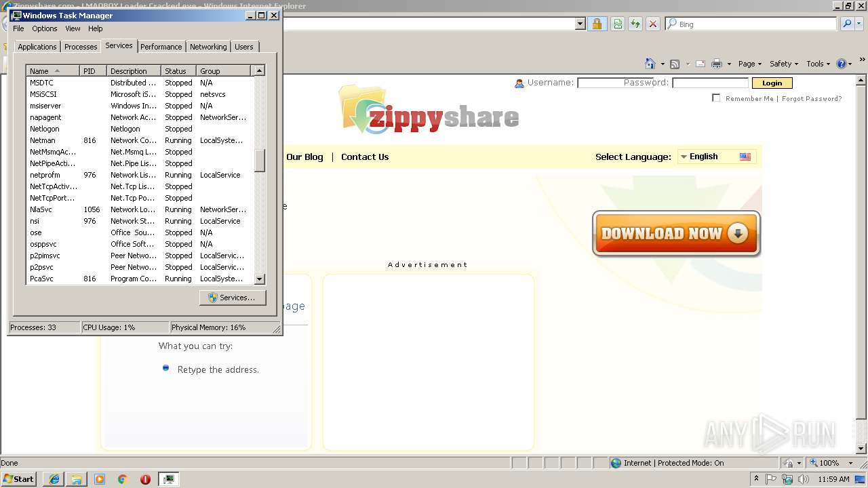This screenshot has width=868, height=488.
Task: Switch to the Processes tab
Action: 81,47
